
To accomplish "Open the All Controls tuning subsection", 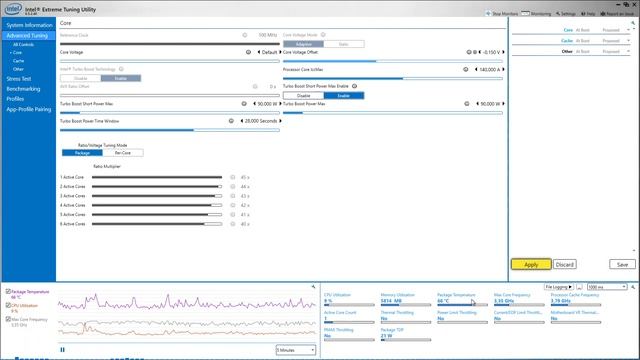I will [x=23, y=44].
